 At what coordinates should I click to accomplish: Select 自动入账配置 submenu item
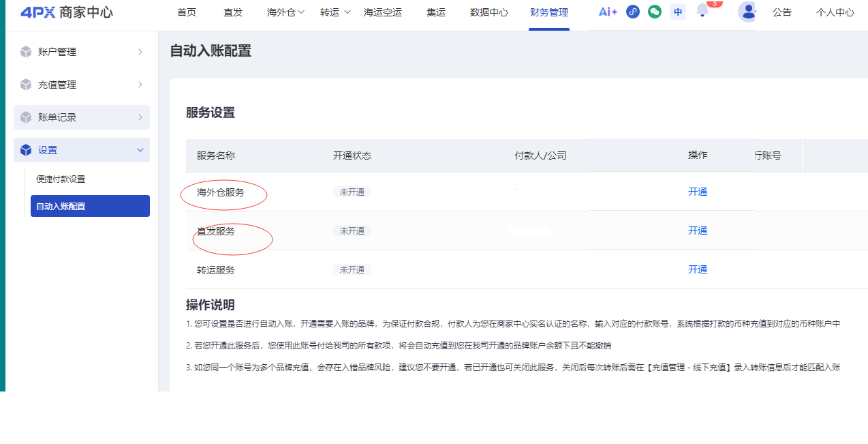coord(90,206)
